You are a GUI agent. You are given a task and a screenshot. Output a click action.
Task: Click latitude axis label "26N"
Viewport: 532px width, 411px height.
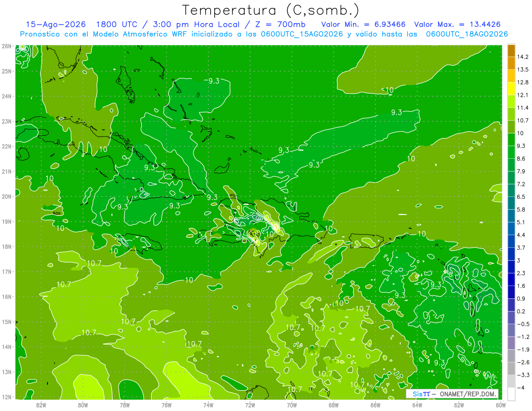coord(7,46)
